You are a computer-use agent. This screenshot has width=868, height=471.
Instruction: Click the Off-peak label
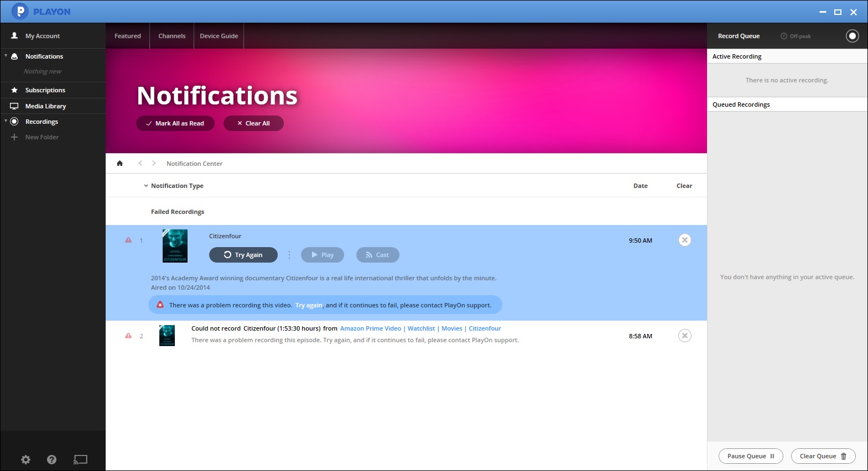801,36
